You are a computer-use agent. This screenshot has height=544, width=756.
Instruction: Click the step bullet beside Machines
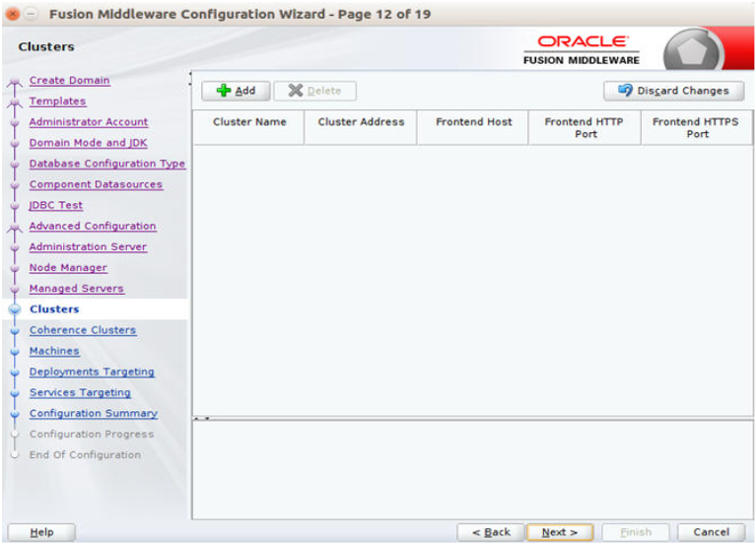tap(15, 351)
